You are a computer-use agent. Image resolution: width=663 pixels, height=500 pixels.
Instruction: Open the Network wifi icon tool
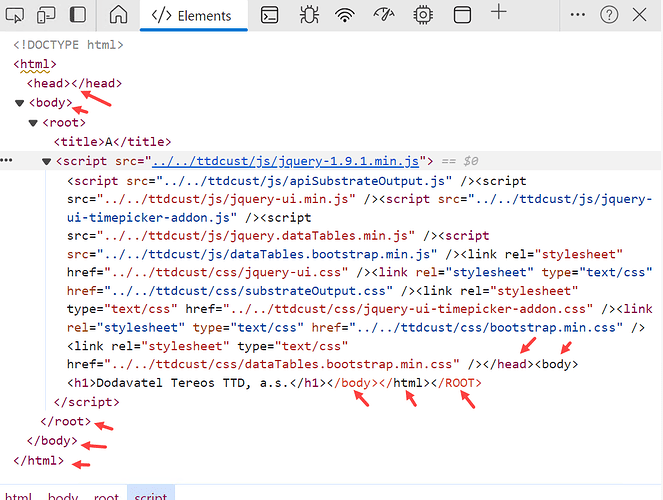[345, 15]
